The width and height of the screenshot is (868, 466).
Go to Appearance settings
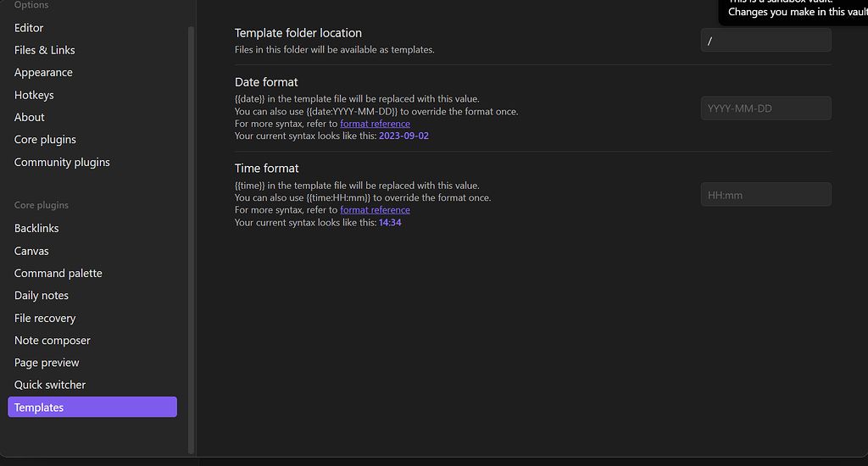[x=43, y=73]
